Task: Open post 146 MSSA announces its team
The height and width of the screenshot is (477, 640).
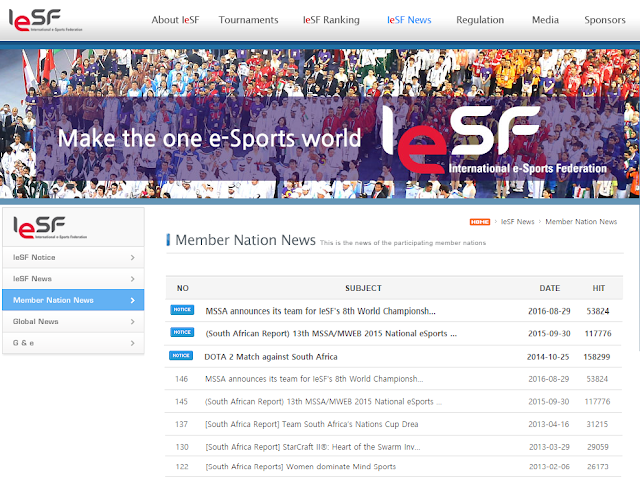Action: [314, 379]
